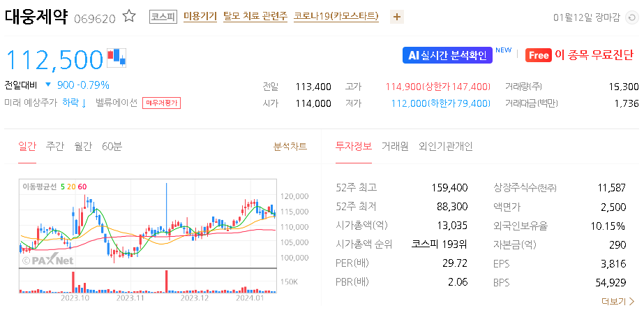Screen dimensions: 644x315
Task: Click the candlestick icon beside 112,500
Action: tap(117, 57)
